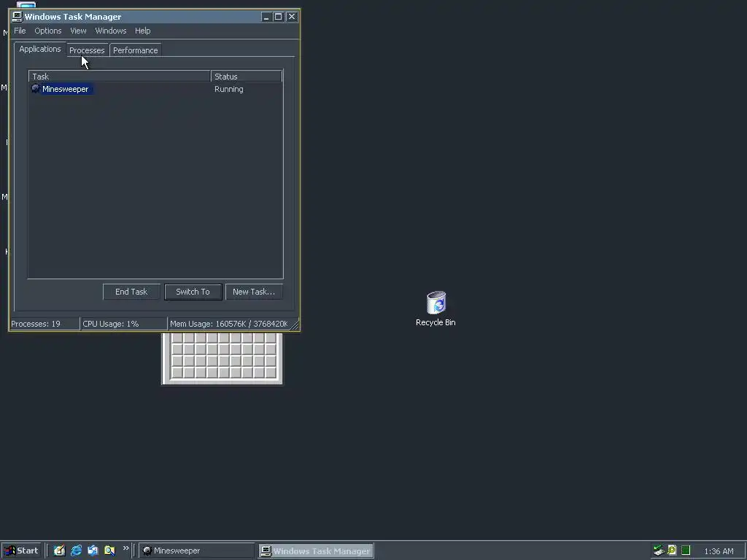Click the yellow document tray icon

pyautogui.click(x=672, y=551)
